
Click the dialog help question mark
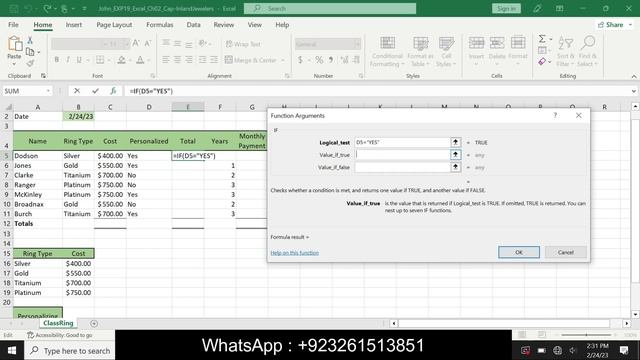tap(555, 116)
